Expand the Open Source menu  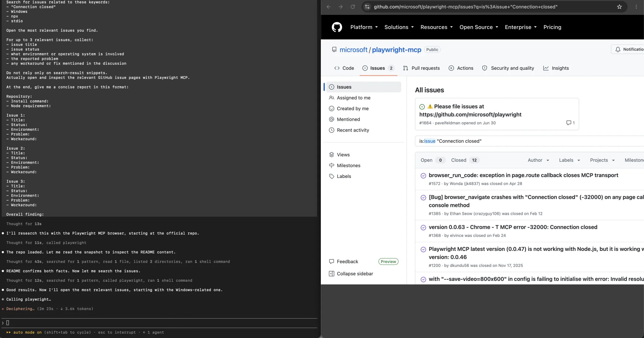point(479,27)
